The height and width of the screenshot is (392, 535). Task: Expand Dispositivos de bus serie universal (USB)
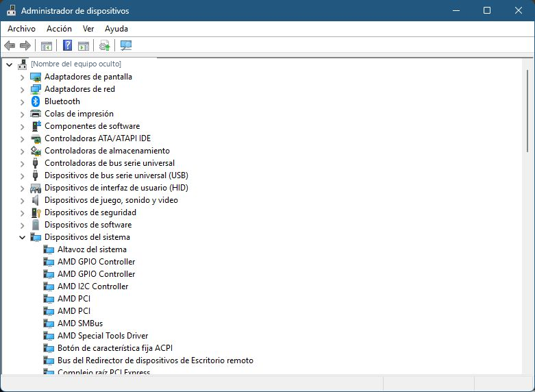click(x=22, y=176)
